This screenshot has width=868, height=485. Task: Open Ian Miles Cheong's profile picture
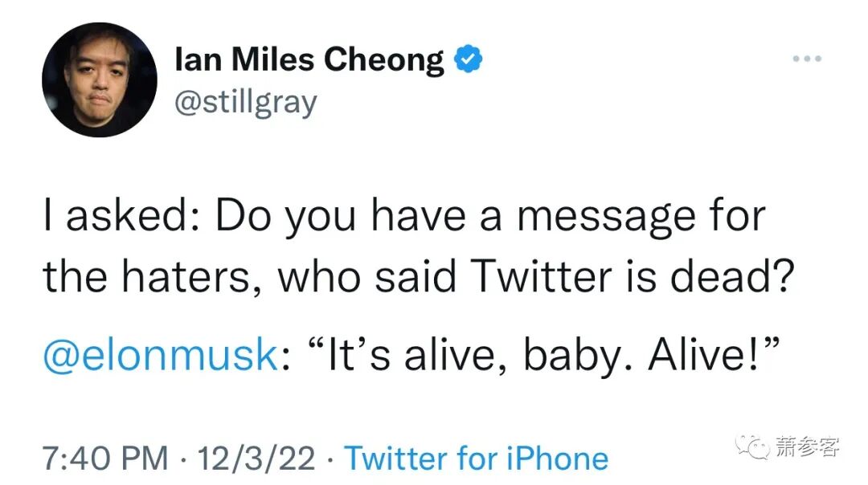click(99, 79)
